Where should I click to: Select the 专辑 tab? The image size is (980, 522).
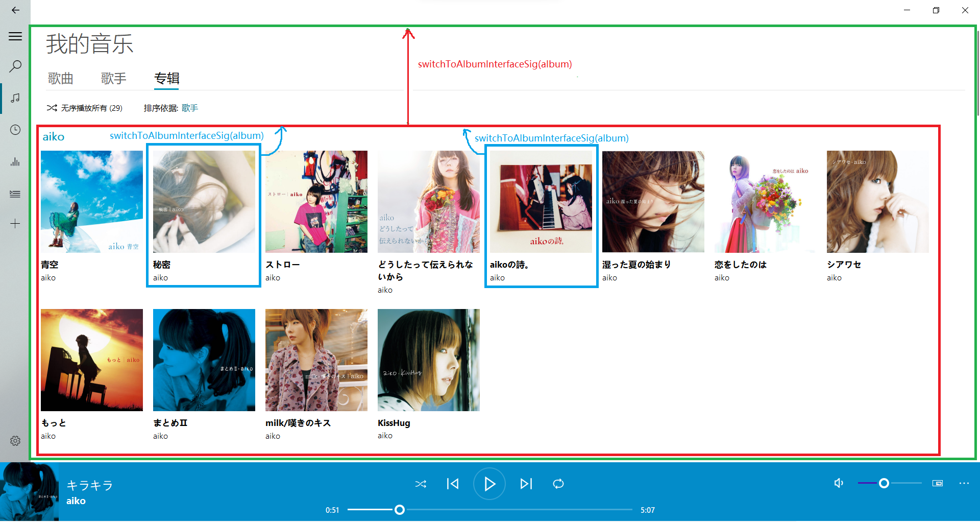pyautogui.click(x=167, y=78)
